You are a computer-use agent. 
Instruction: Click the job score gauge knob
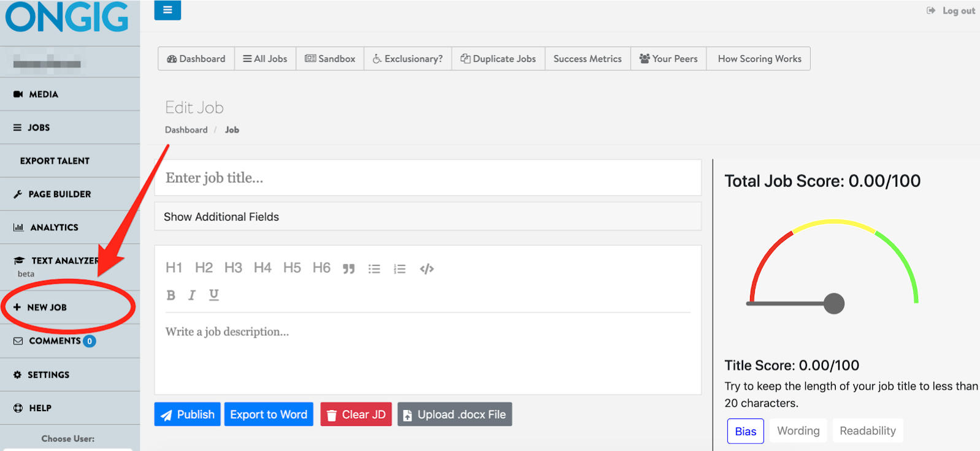coord(833,303)
